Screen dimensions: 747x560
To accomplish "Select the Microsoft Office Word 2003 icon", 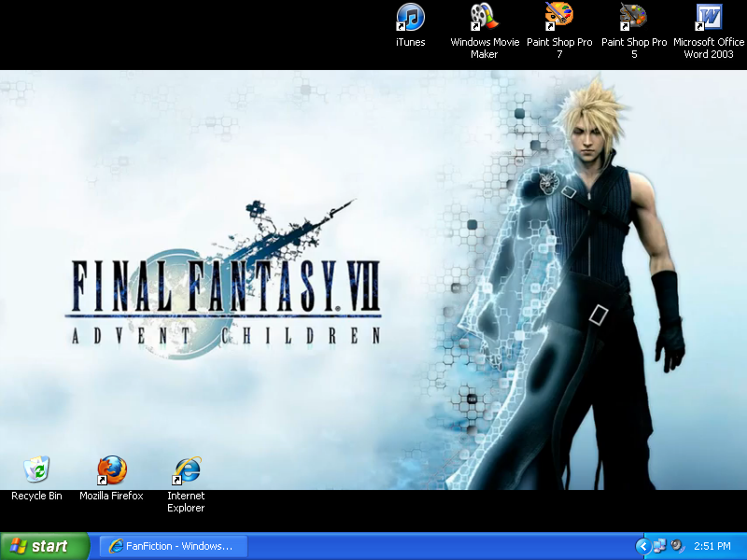I will pos(709,17).
